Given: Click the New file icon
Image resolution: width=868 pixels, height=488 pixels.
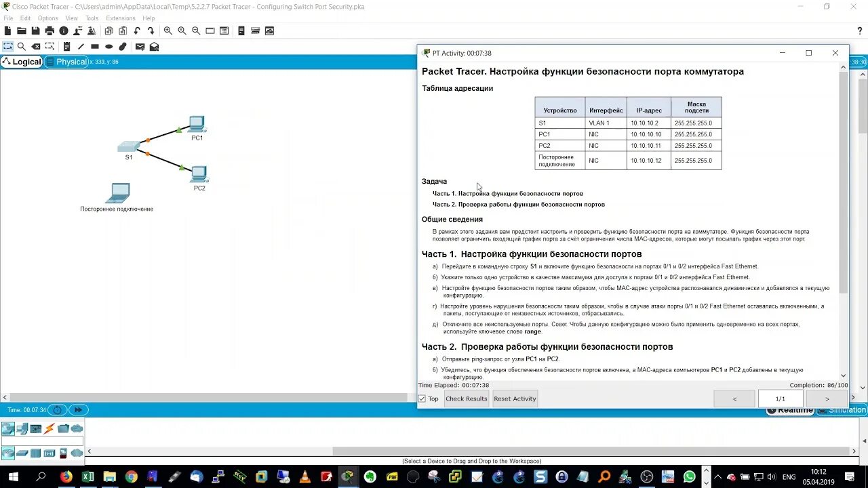Looking at the screenshot, I should point(8,30).
